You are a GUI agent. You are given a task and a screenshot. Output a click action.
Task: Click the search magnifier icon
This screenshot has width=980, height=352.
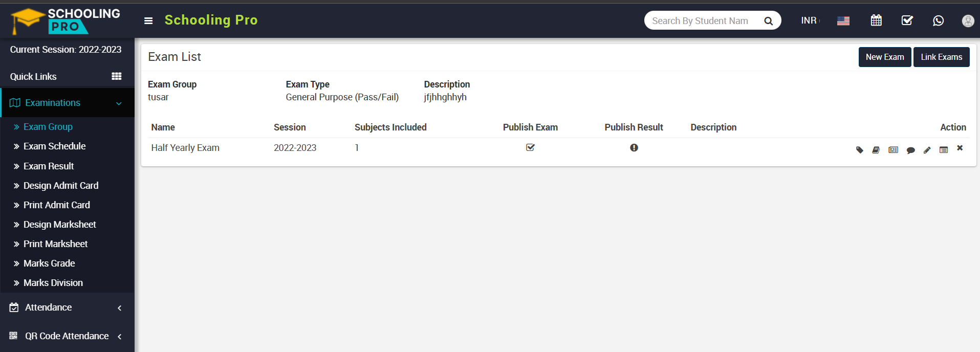[768, 21]
